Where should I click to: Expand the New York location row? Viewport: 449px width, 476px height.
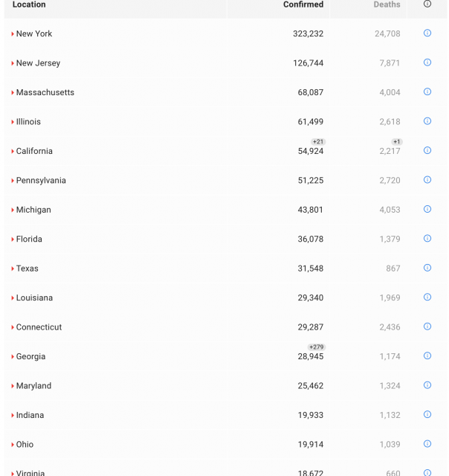click(x=13, y=34)
